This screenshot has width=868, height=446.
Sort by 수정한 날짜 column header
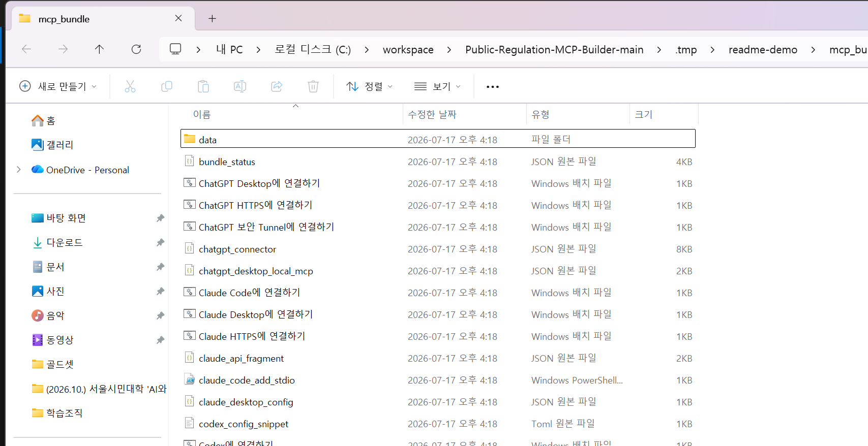coord(432,115)
